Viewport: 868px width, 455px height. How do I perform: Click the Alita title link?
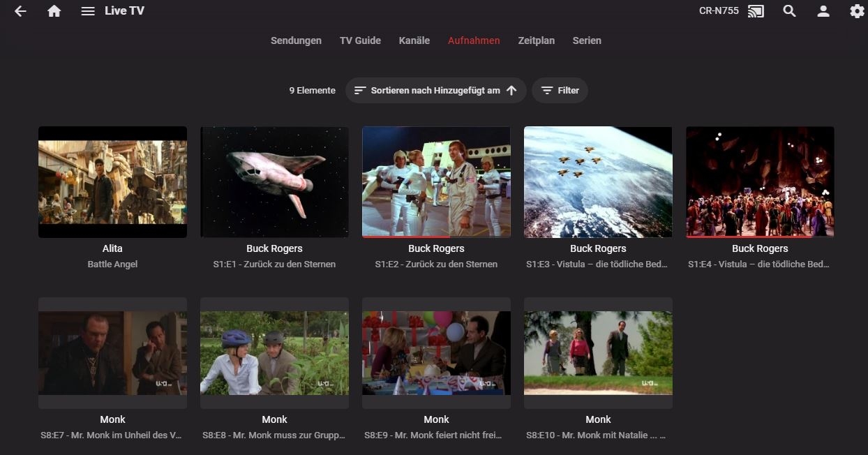pos(112,248)
